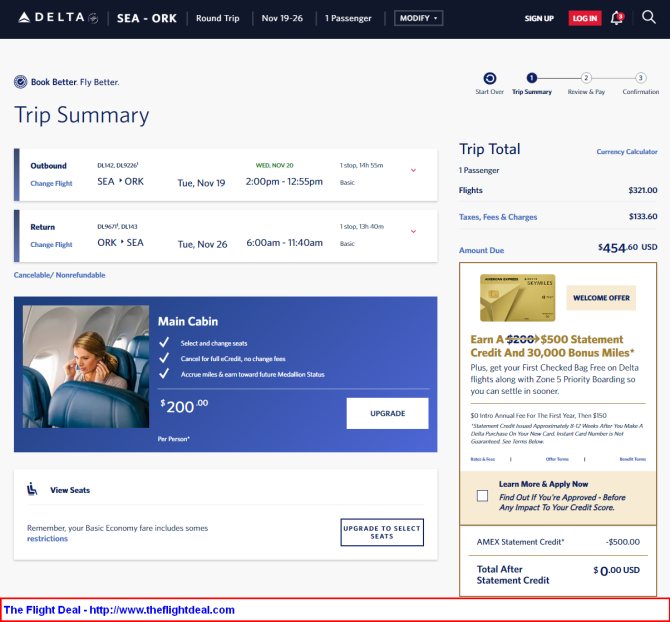Screen dimensions: 670x622
Task: Click the -$500.00 AMEX credit value
Action: point(623,542)
